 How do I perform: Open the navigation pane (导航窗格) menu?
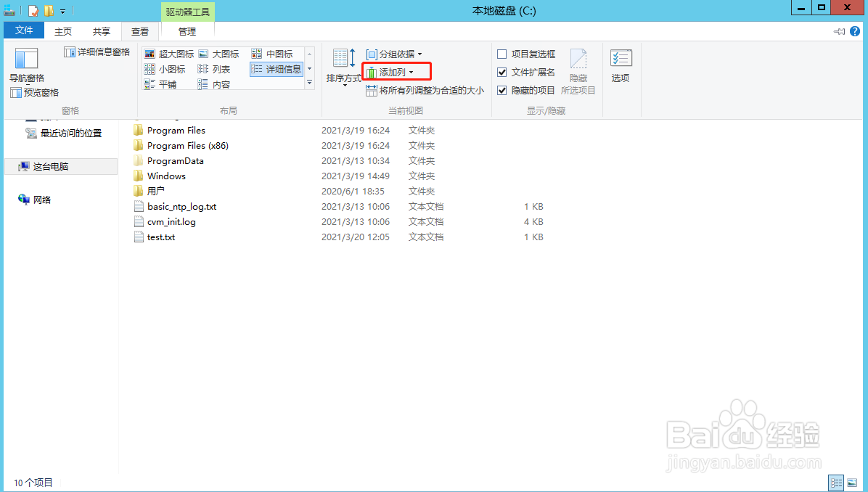(x=27, y=67)
